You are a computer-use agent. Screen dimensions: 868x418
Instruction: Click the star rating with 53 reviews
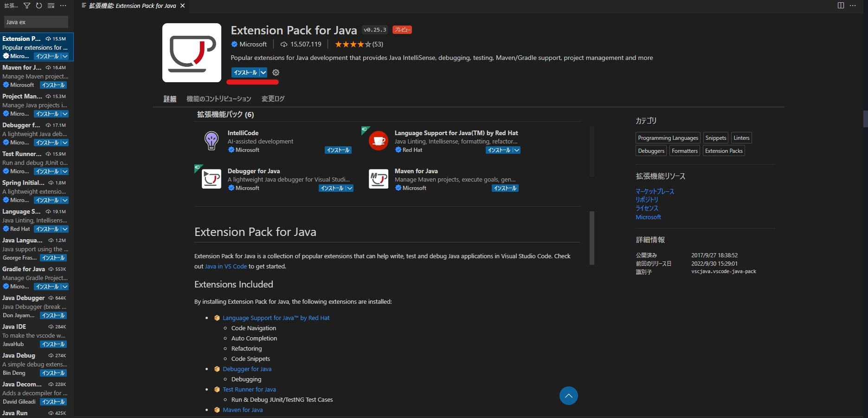pos(359,44)
